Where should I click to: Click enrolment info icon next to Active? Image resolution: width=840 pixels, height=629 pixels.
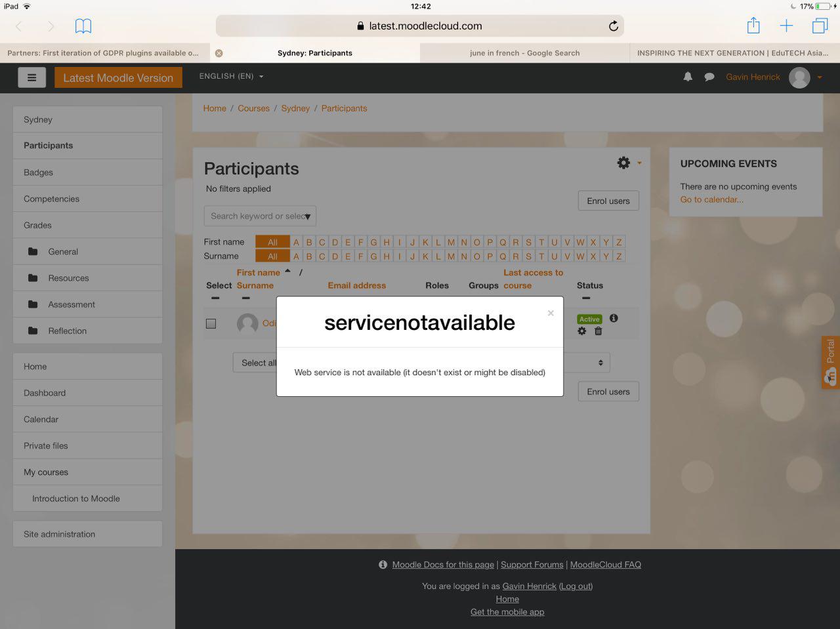point(614,318)
